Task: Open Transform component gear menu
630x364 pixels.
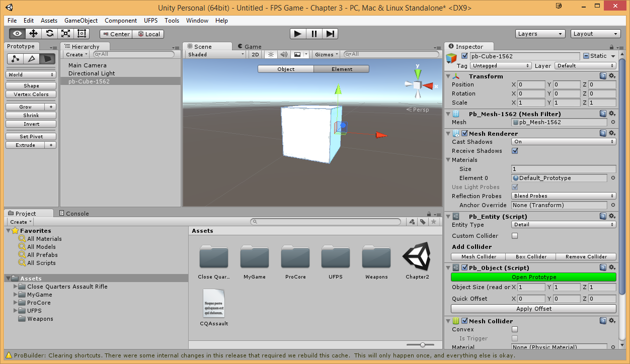Action: [x=612, y=76]
